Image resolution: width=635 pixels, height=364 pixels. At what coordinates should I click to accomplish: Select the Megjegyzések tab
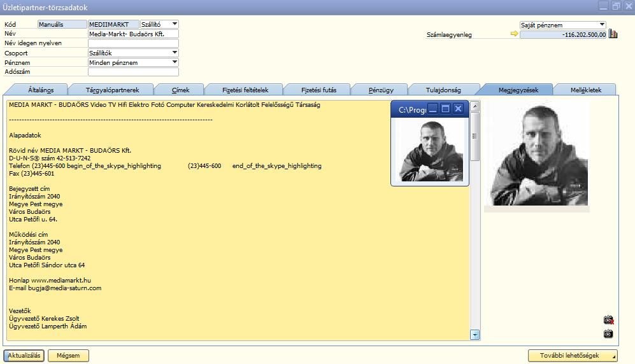518,90
